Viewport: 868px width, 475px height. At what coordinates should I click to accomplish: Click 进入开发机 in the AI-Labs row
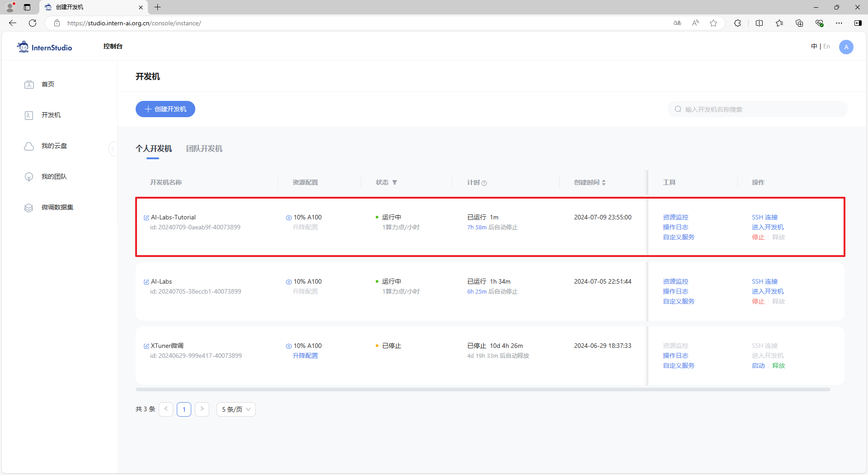768,291
